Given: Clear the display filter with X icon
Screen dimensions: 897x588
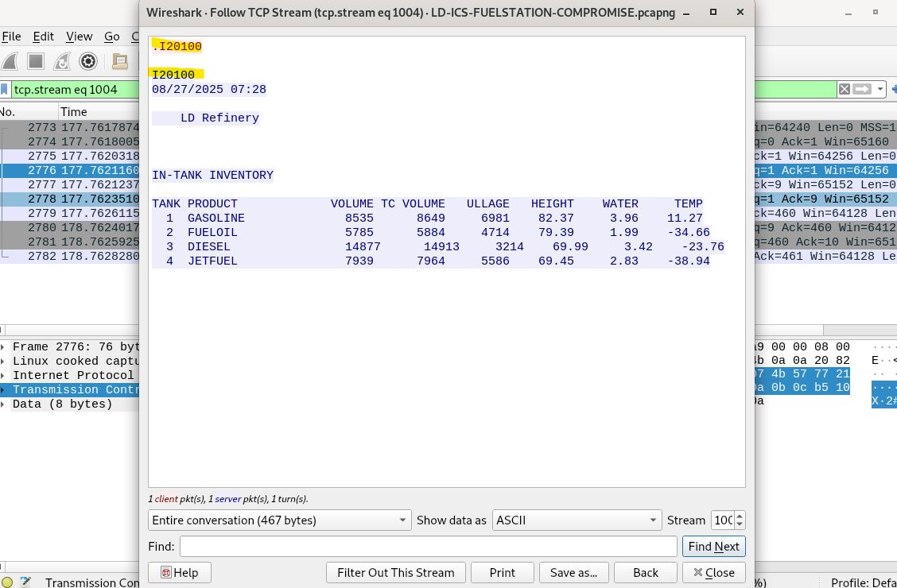Looking at the screenshot, I should (844, 89).
